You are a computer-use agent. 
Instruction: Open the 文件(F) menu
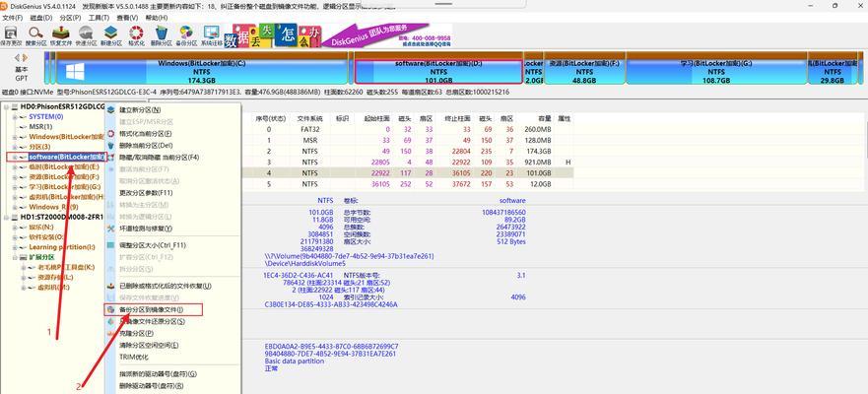tap(13, 18)
